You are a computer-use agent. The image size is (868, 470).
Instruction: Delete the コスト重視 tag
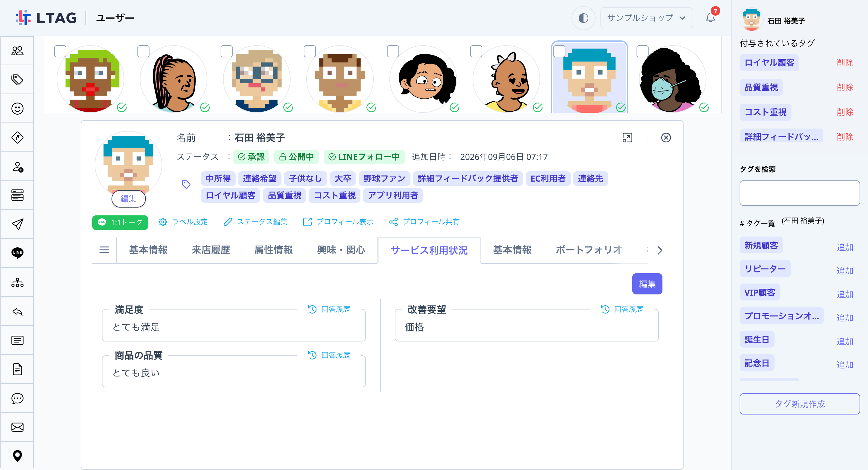845,112
